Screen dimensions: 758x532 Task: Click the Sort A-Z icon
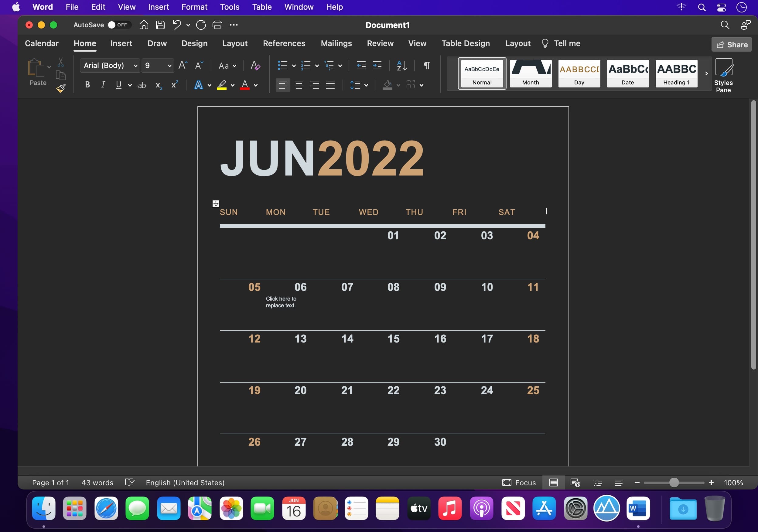401,65
